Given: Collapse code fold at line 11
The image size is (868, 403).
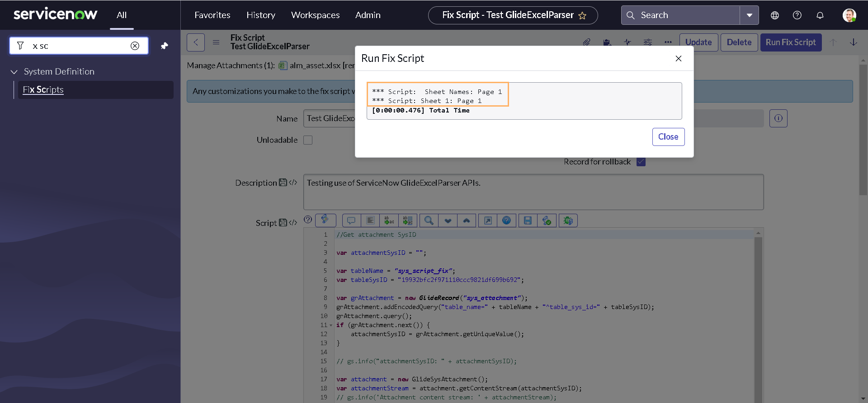Looking at the screenshot, I should click(331, 325).
